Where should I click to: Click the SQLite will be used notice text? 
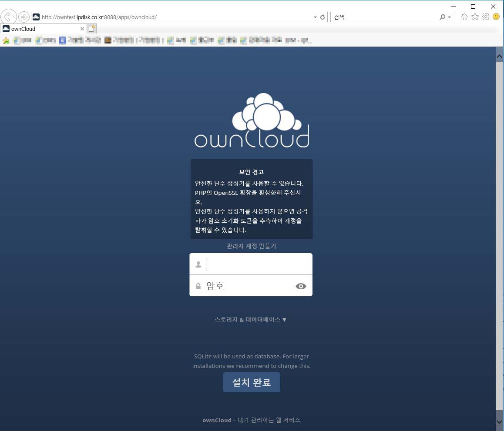click(x=252, y=361)
